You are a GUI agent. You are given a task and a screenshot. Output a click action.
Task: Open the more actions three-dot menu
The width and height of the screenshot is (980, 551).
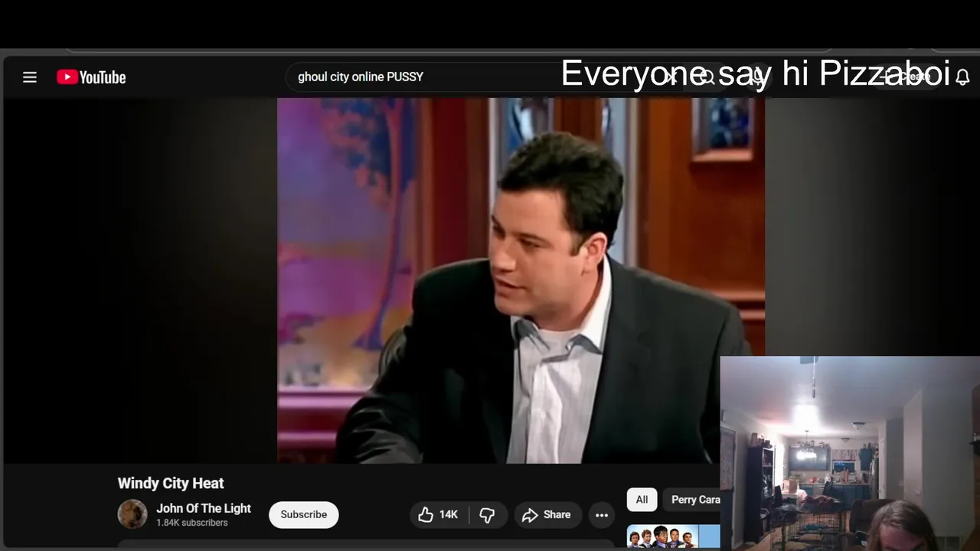pyautogui.click(x=602, y=515)
